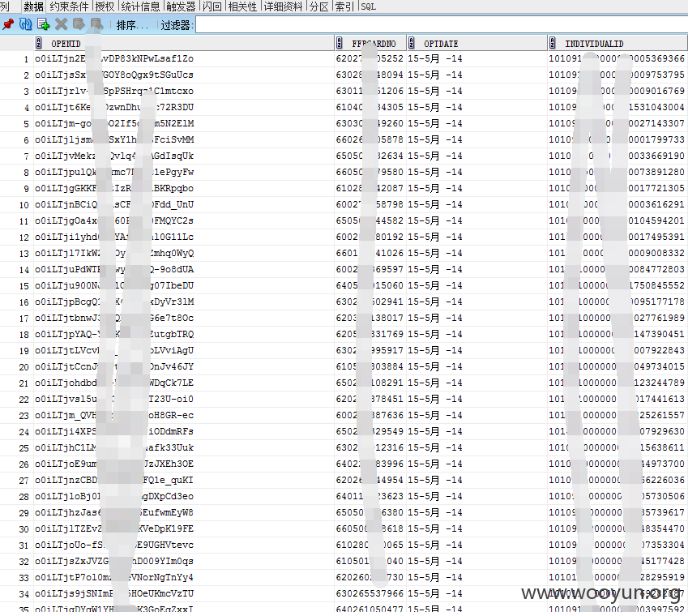Open the 相关性 tab
The width and height of the screenshot is (688, 616).
tap(242, 6)
